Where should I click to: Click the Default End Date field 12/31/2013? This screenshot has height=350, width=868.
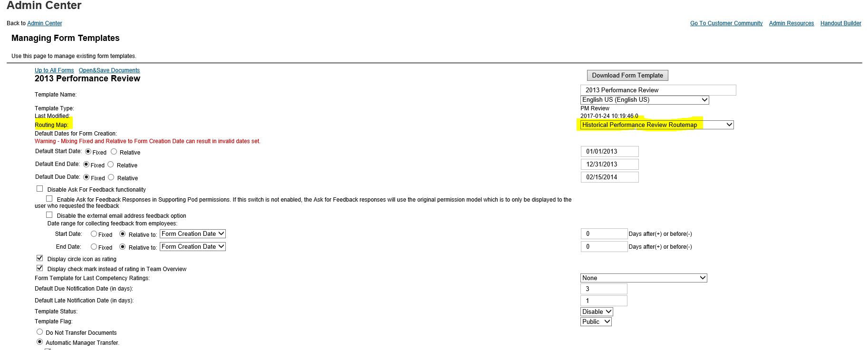(609, 164)
